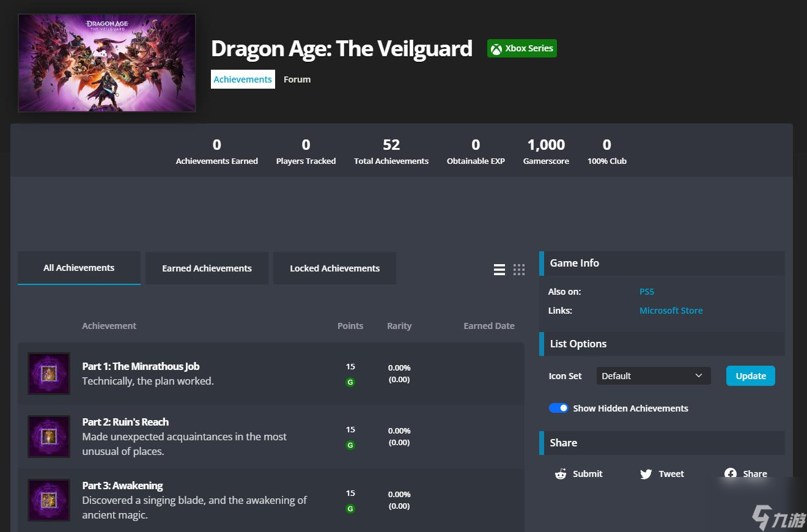
Task: Click the List Options panel header
Action: (x=662, y=344)
